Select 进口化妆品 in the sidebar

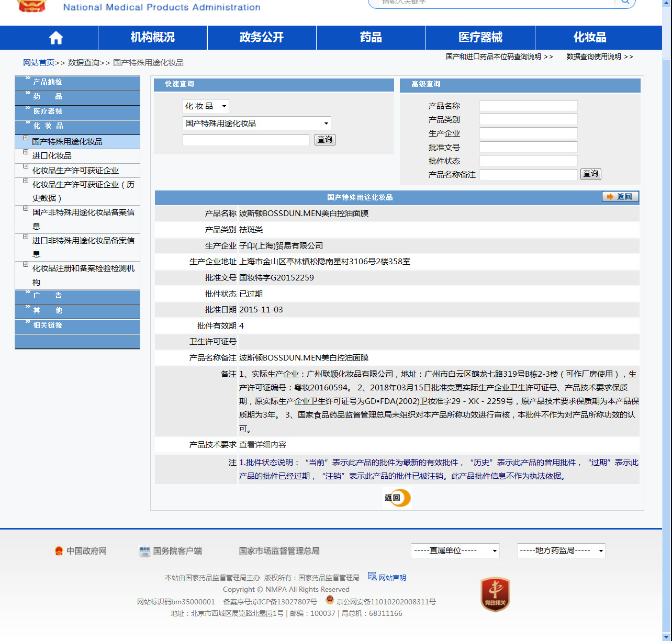(x=52, y=156)
